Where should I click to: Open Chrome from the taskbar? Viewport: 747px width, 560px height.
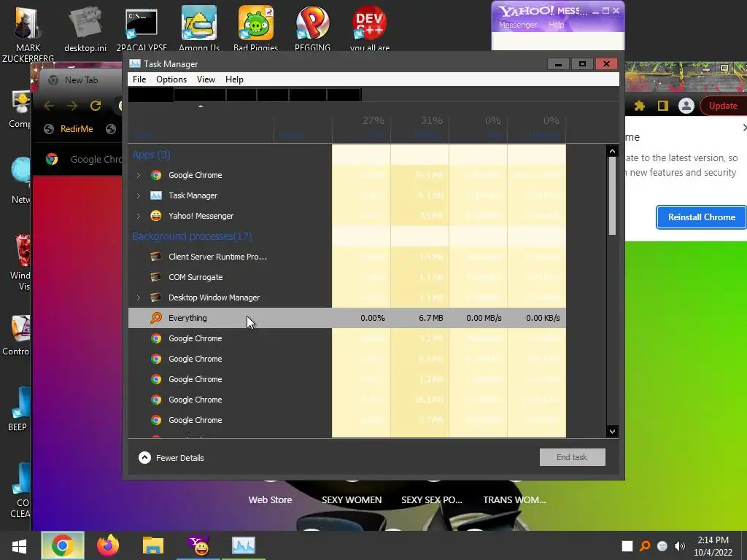pyautogui.click(x=63, y=545)
